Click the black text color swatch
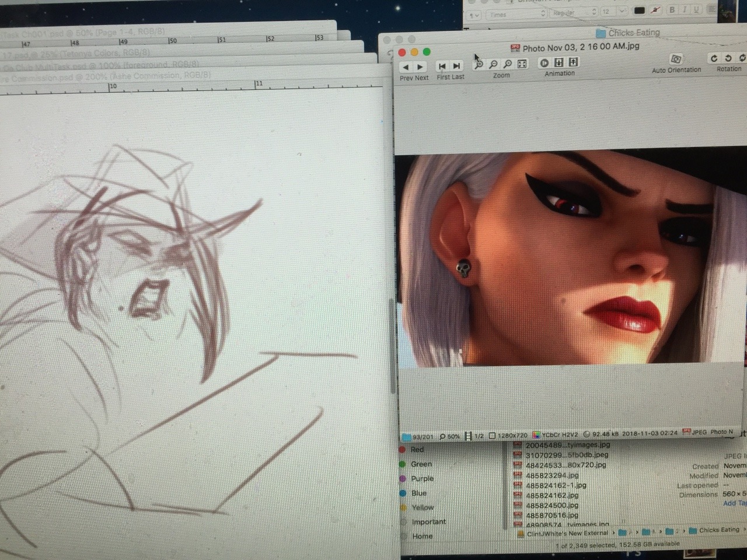The height and width of the screenshot is (560, 747). [640, 10]
